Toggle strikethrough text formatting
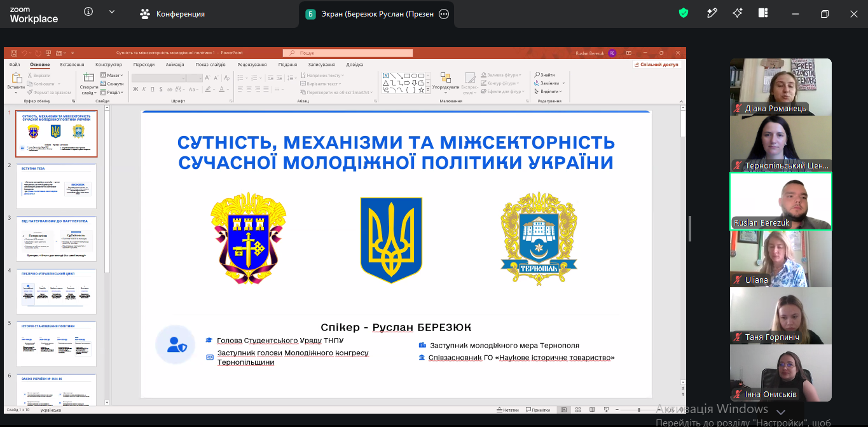Screen dimensions: 868x427 pos(171,89)
